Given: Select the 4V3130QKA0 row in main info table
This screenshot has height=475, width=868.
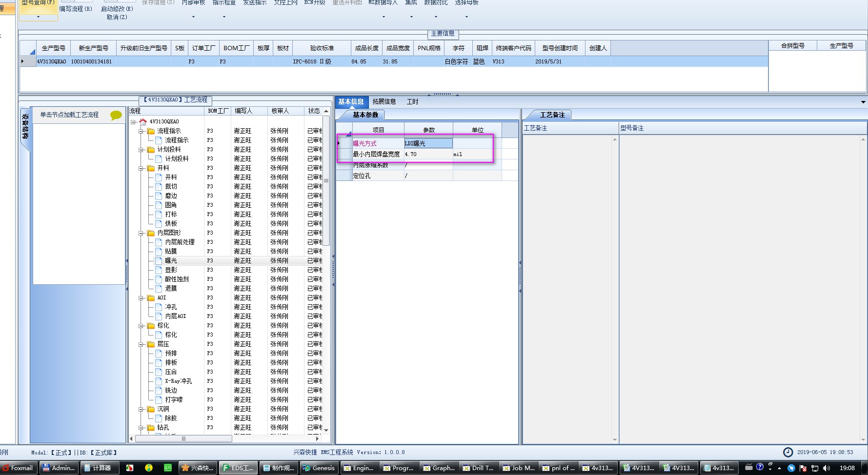Looking at the screenshot, I should pyautogui.click(x=393, y=61).
